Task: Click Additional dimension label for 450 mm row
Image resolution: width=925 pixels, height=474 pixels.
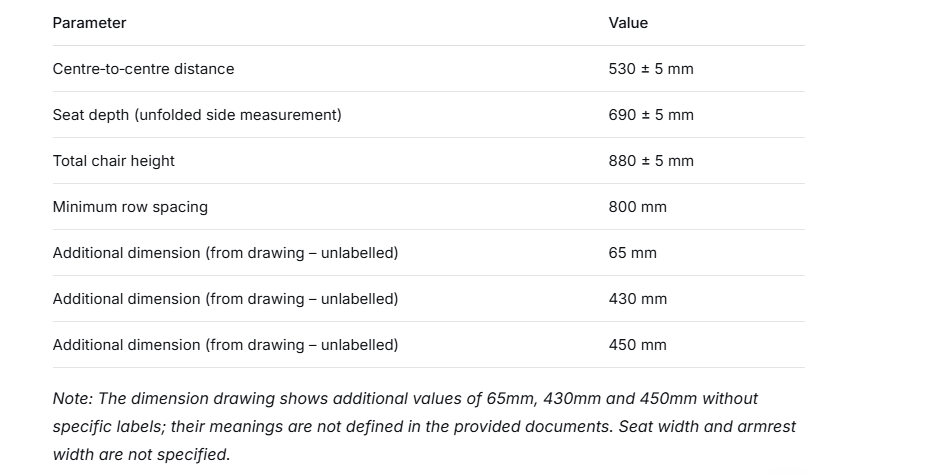Action: point(225,345)
